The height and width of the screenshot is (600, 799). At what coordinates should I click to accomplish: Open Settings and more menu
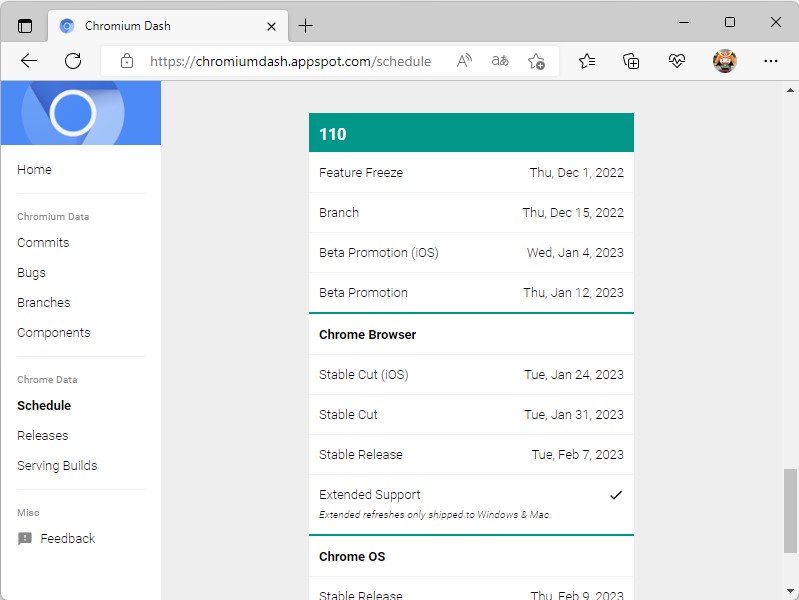pyautogui.click(x=770, y=61)
